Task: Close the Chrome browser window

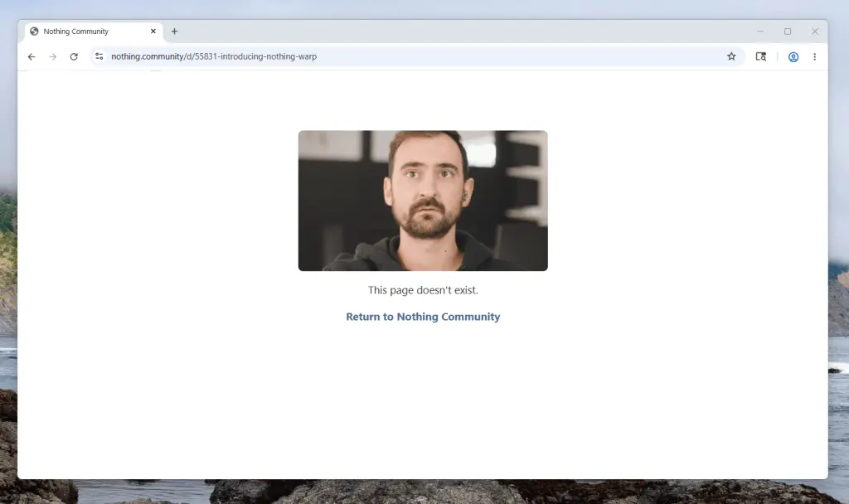Action: click(x=815, y=31)
